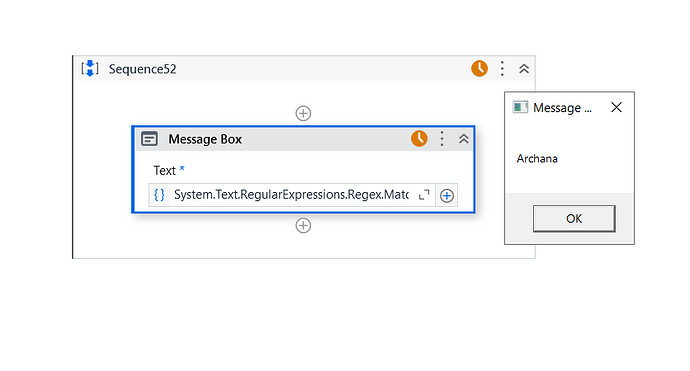Open the Message Box three-dot options menu

pyautogui.click(x=442, y=139)
